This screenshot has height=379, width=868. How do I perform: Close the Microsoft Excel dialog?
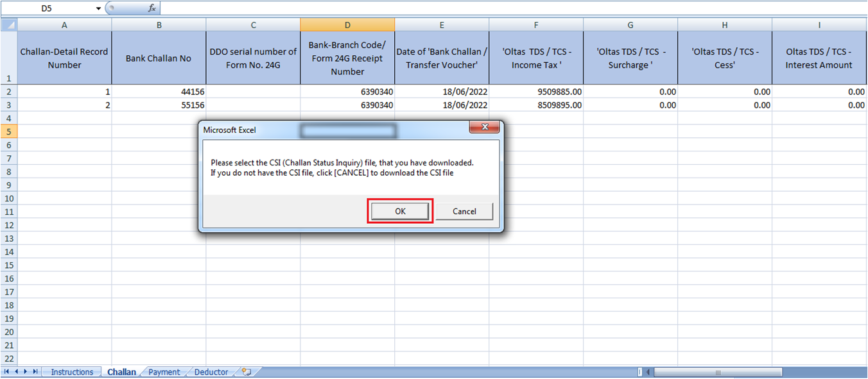[485, 127]
